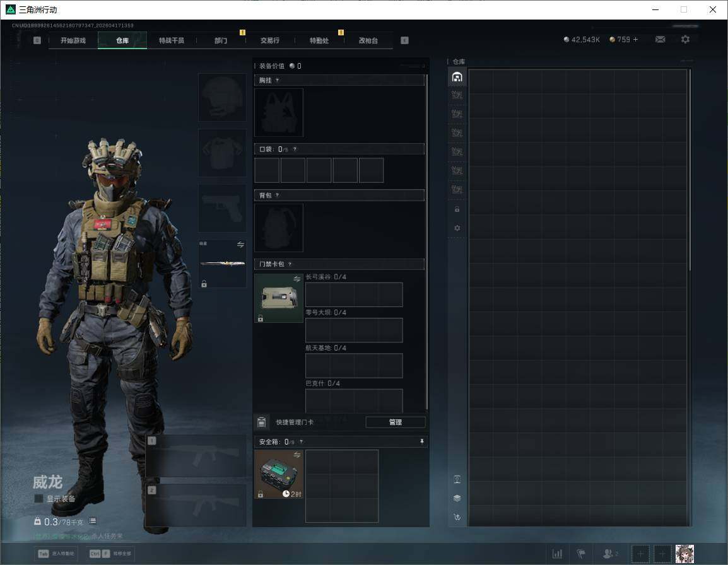Open the 部门 tab
728x565 pixels.
click(221, 40)
